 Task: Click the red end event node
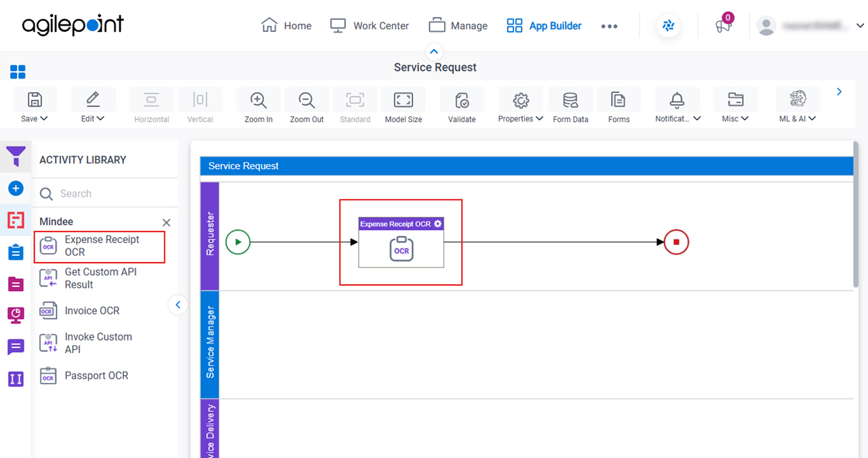(676, 242)
